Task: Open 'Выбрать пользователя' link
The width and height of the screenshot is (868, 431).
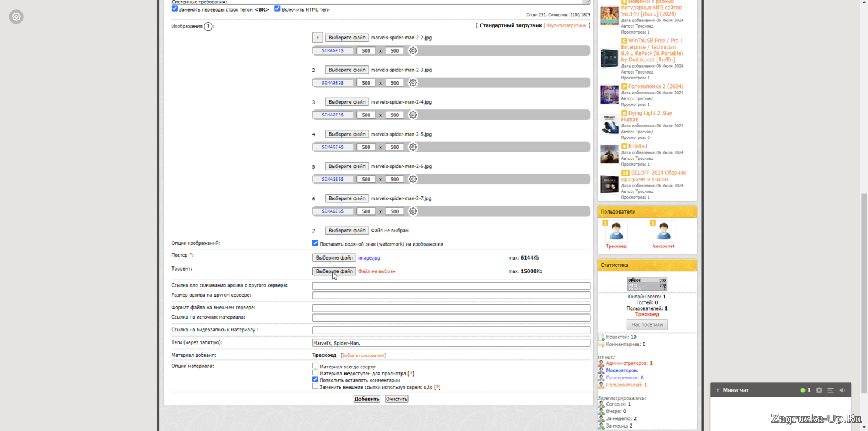Action: tap(363, 355)
